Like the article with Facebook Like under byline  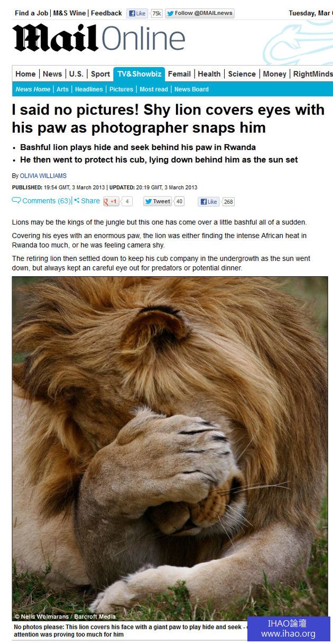209,202
